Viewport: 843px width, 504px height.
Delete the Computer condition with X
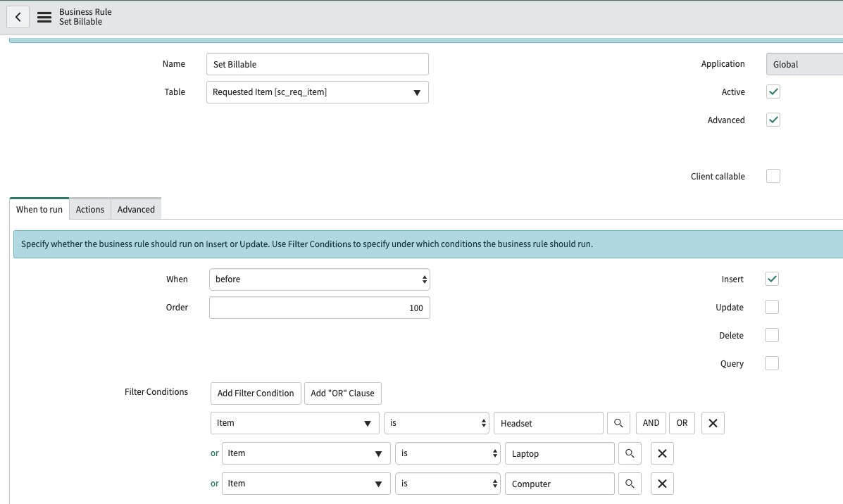point(662,484)
